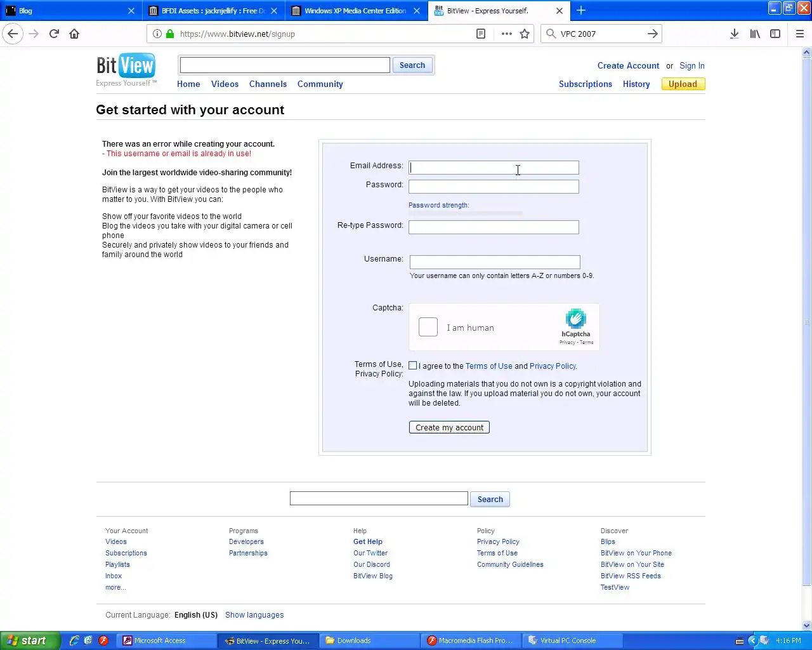
Task: Click the yellow Upload button
Action: [683, 84]
